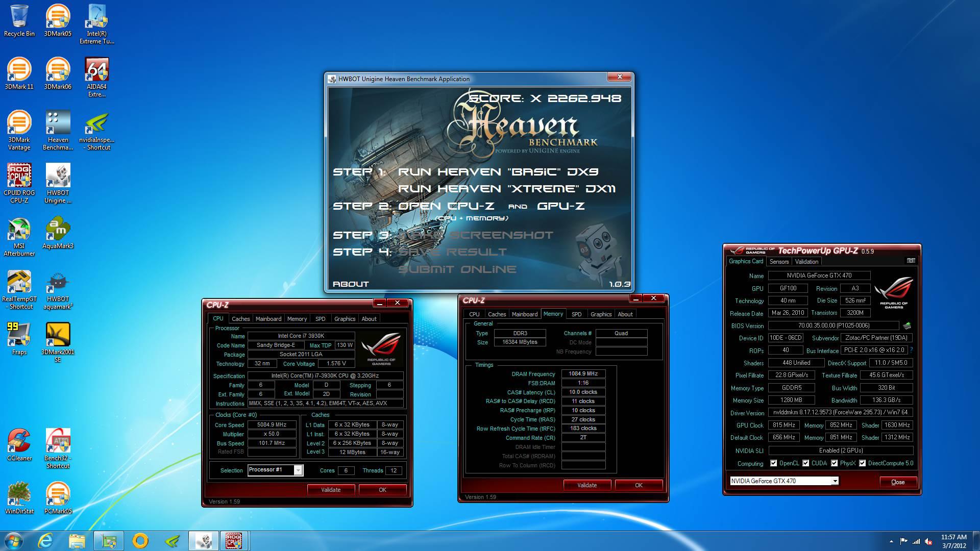Viewport: 980px width, 551px height.
Task: Click the GPU-Z BIOS Version value
Action: (834, 325)
